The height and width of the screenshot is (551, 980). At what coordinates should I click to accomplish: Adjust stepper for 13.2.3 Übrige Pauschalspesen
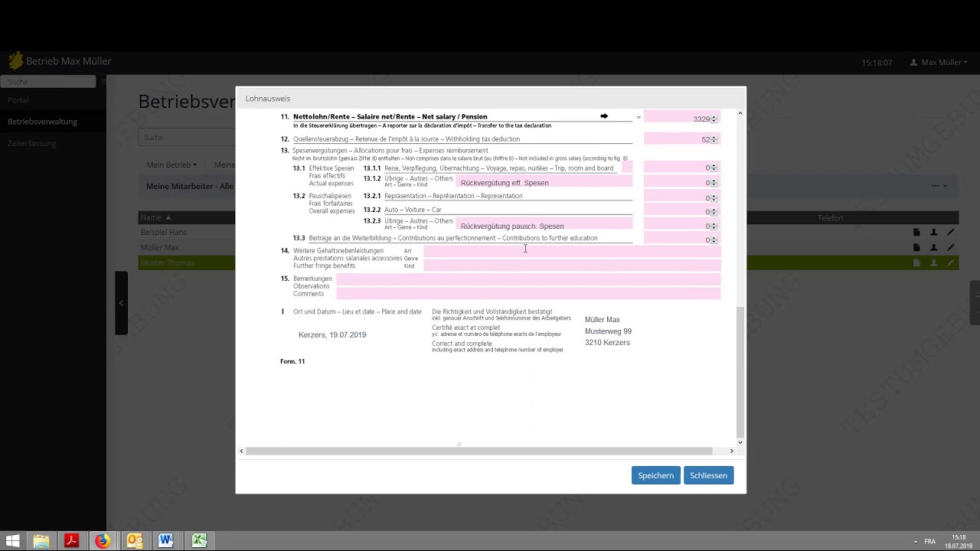click(x=714, y=227)
